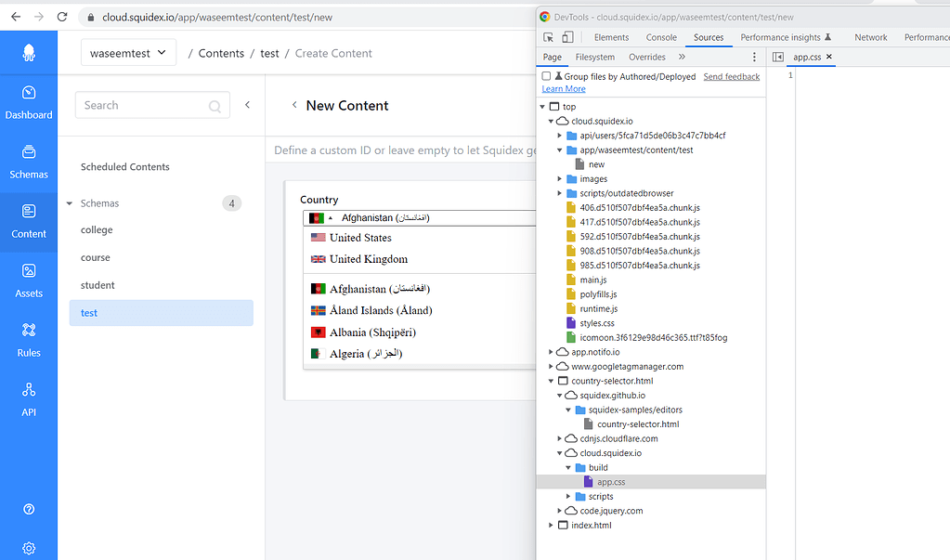Toggle the device toolbar in DevTools
This screenshot has width=950, height=560.
[568, 36]
